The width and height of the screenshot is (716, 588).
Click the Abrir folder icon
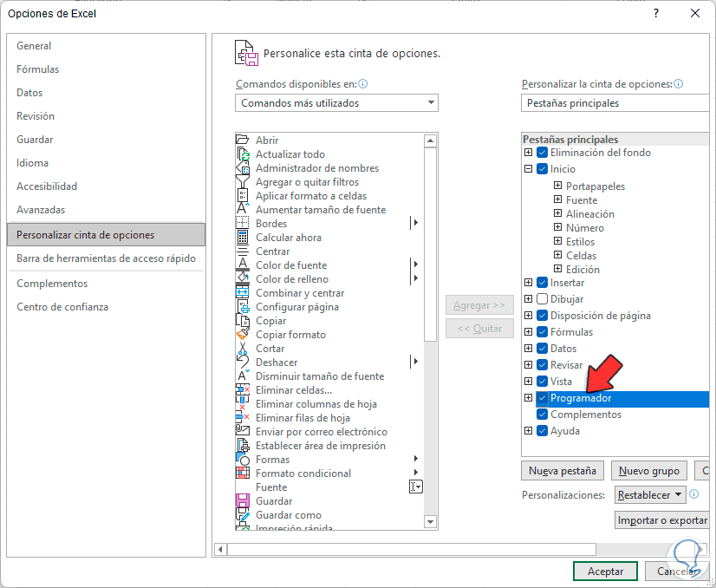coord(242,140)
